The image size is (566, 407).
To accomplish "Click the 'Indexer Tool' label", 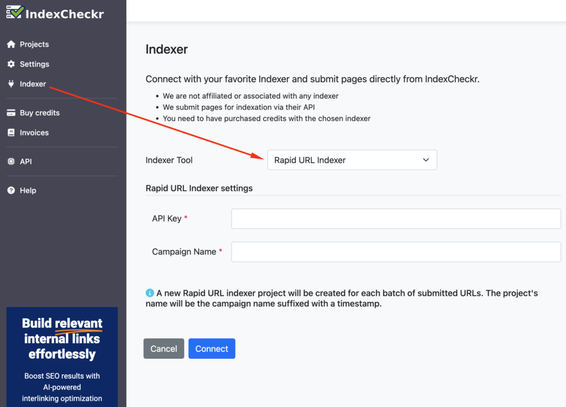I will pos(169,160).
